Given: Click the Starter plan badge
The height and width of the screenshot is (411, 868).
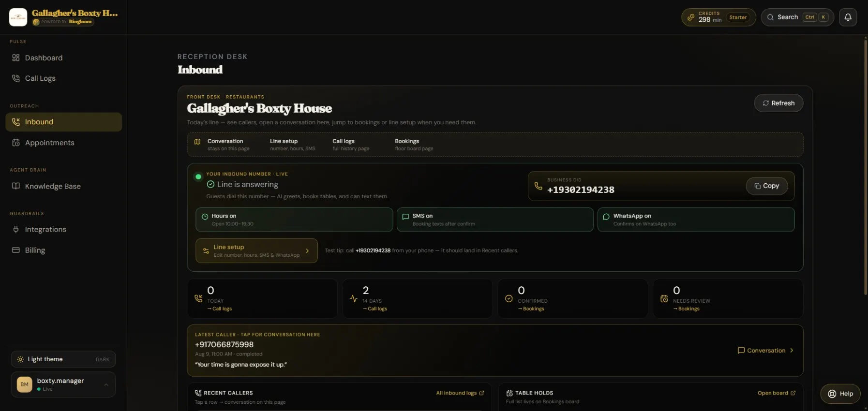Looking at the screenshot, I should pos(738,17).
